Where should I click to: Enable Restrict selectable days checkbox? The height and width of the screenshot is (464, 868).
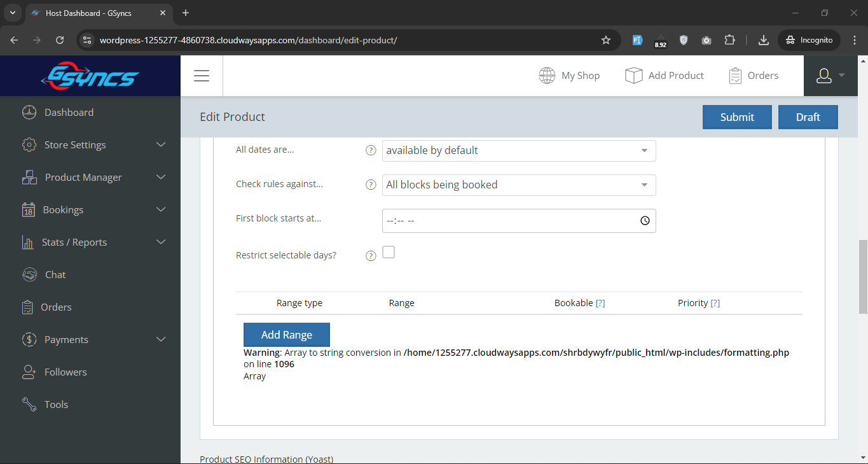point(389,252)
